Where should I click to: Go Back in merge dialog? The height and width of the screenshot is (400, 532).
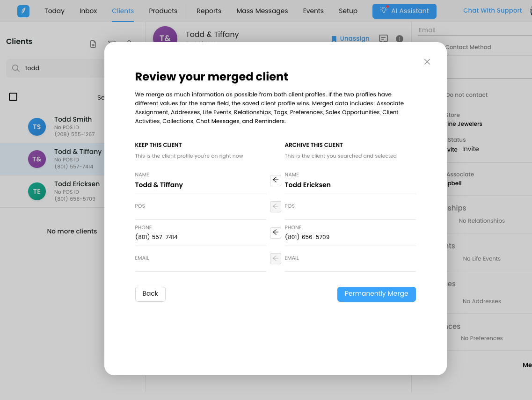(150, 294)
